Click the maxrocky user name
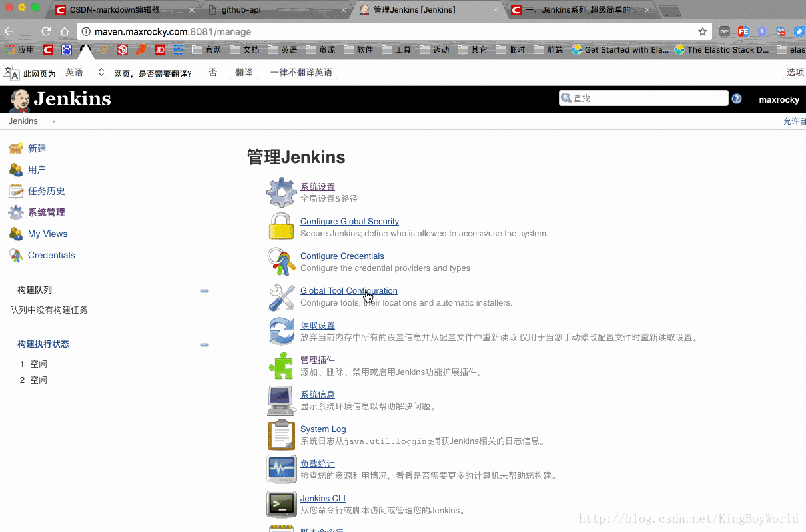This screenshot has height=532, width=806. click(779, 99)
